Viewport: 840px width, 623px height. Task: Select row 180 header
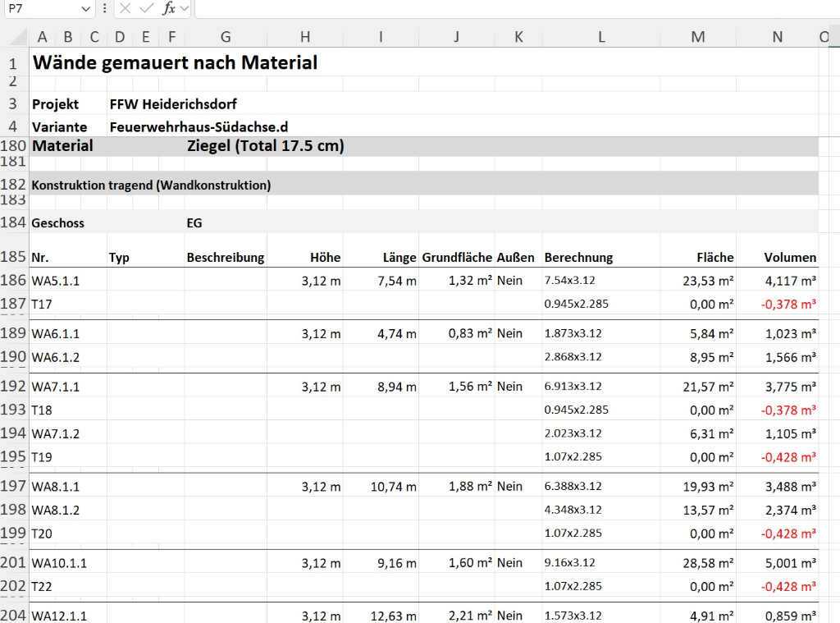coord(13,146)
